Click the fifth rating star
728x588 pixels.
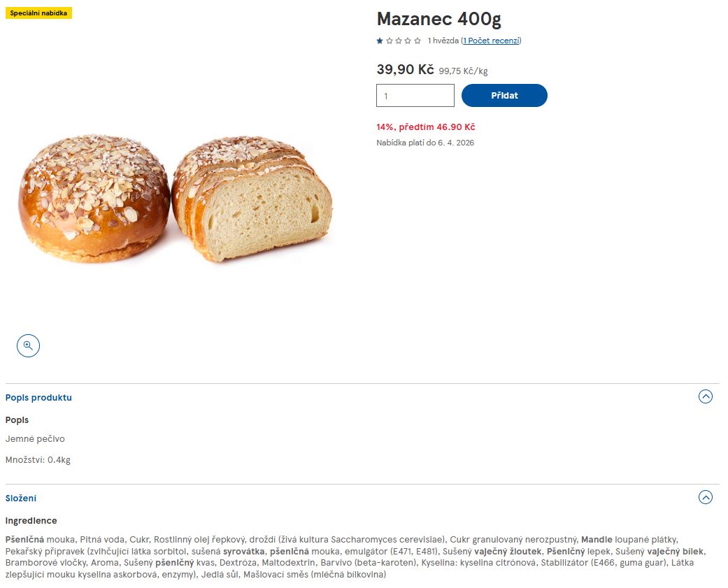click(x=417, y=41)
